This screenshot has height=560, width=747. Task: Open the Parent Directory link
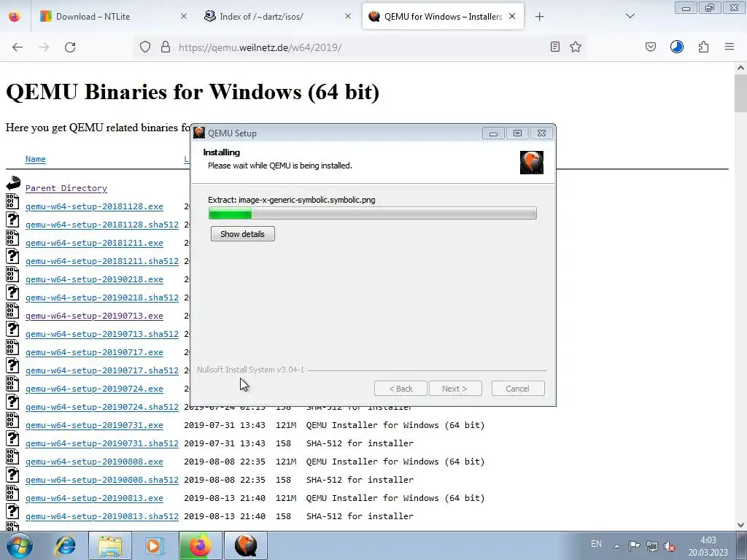coord(66,188)
